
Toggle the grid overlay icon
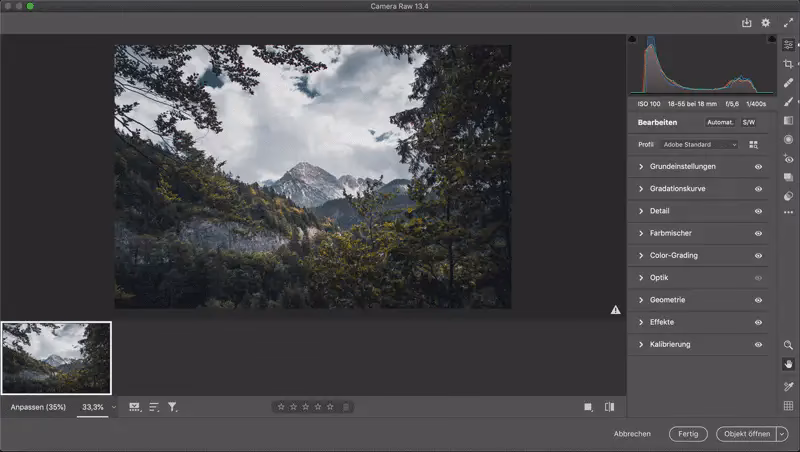(788, 406)
